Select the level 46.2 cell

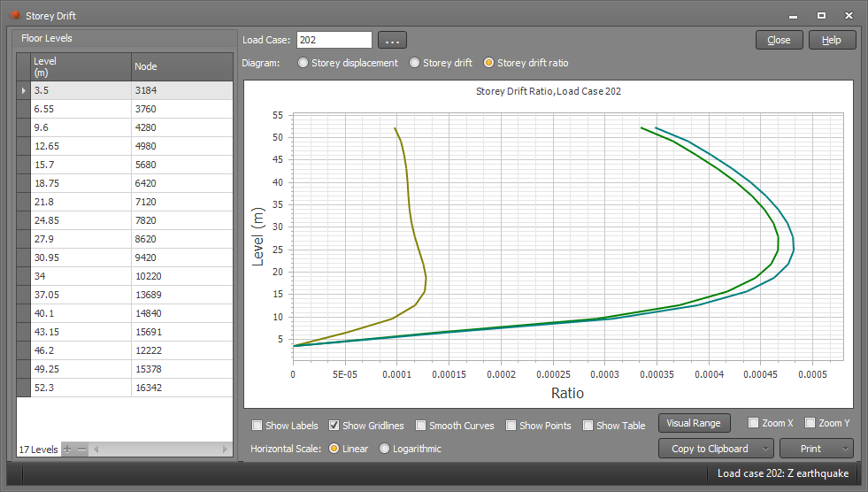point(81,350)
